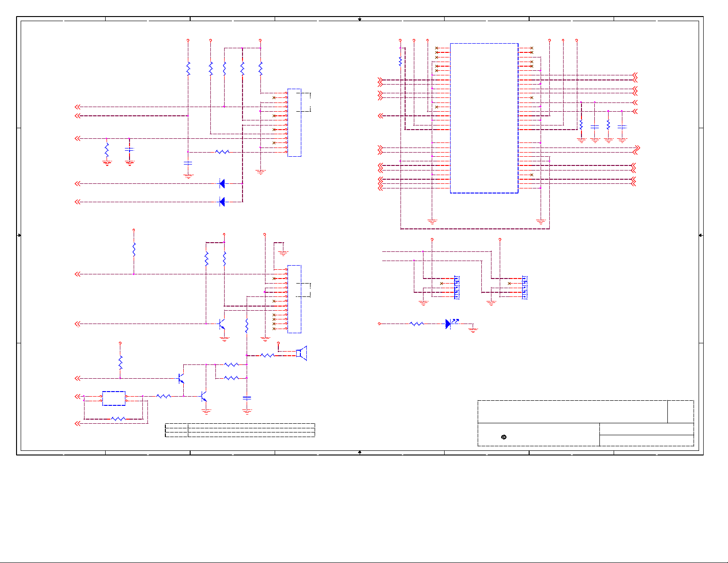Click the registered-mark logo in the title block

[504, 437]
